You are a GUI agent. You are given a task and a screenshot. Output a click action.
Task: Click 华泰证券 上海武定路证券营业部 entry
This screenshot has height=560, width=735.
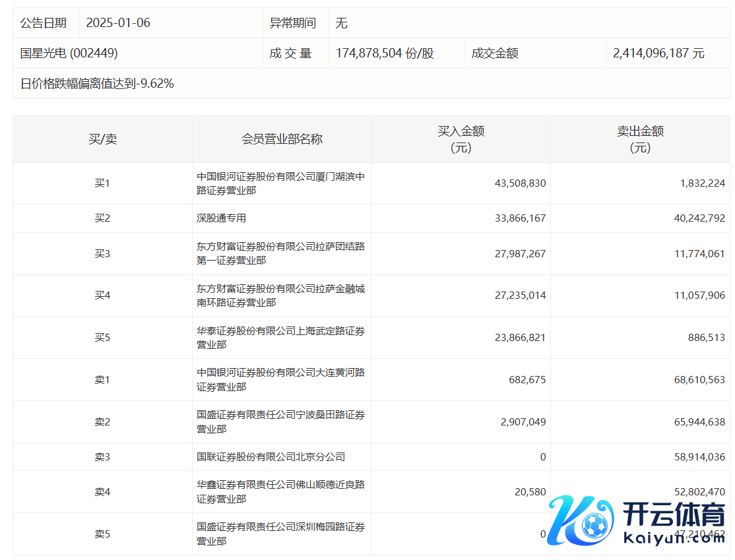280,338
